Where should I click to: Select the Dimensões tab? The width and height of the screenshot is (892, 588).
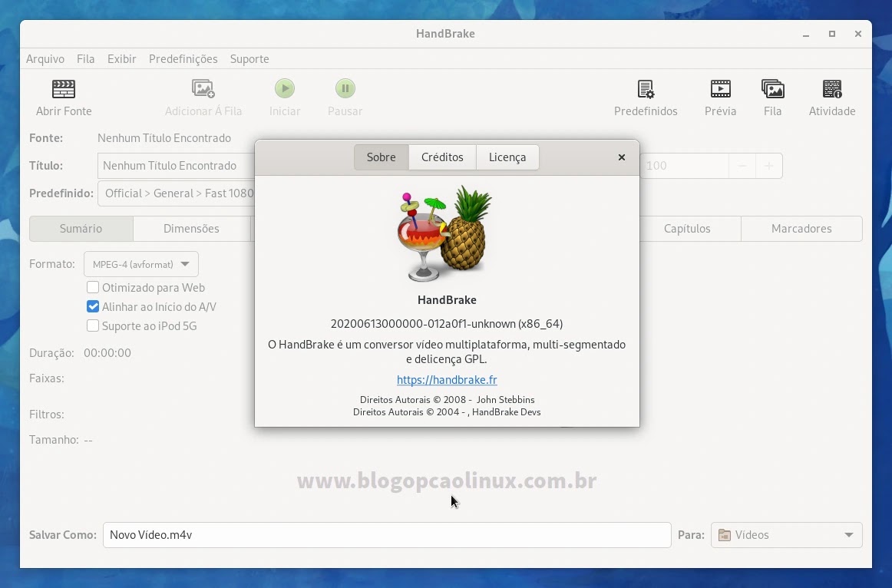tap(191, 229)
